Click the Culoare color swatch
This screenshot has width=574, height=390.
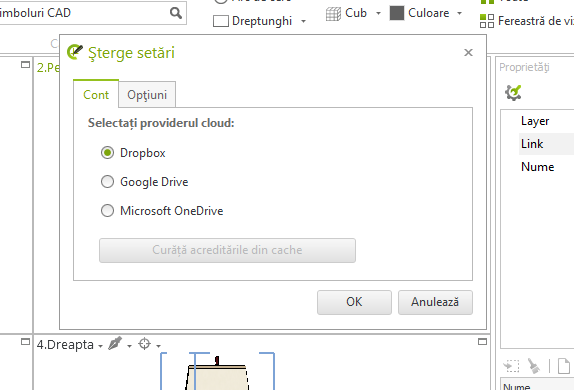coord(397,13)
